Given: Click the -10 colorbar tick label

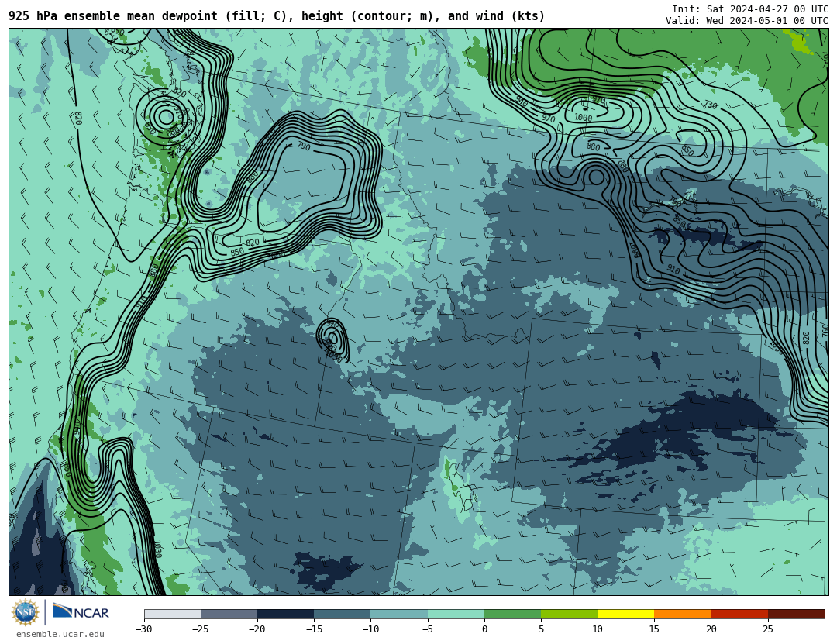Looking at the screenshot, I should pyautogui.click(x=370, y=629).
